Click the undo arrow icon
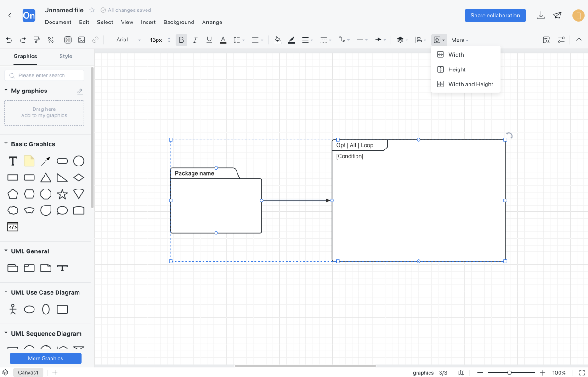Viewport: 588px width, 377px height. [x=9, y=40]
